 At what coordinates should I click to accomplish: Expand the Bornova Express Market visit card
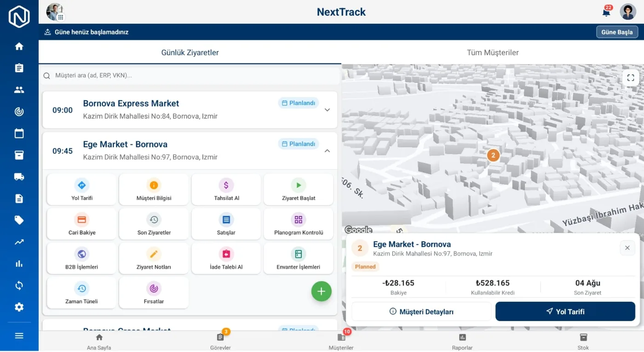328,110
